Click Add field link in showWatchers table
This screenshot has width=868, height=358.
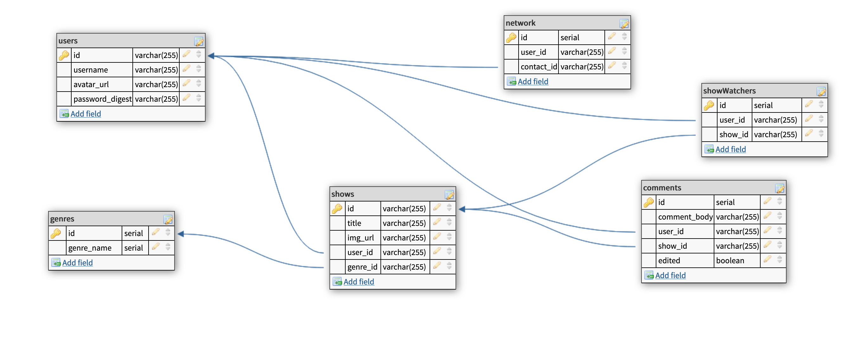point(731,149)
